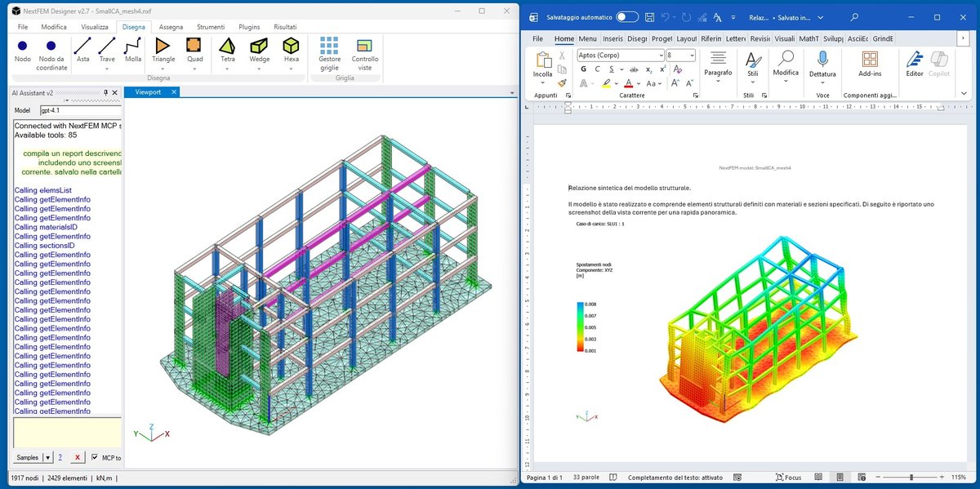The width and height of the screenshot is (980, 489).
Task: Open highlight color dropdown arrow
Action: click(616, 83)
